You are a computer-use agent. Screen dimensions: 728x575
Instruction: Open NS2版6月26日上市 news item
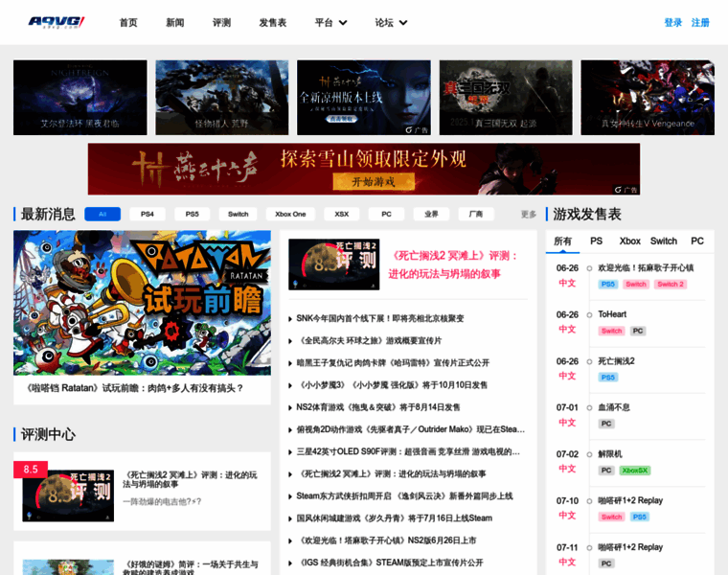[386, 540]
